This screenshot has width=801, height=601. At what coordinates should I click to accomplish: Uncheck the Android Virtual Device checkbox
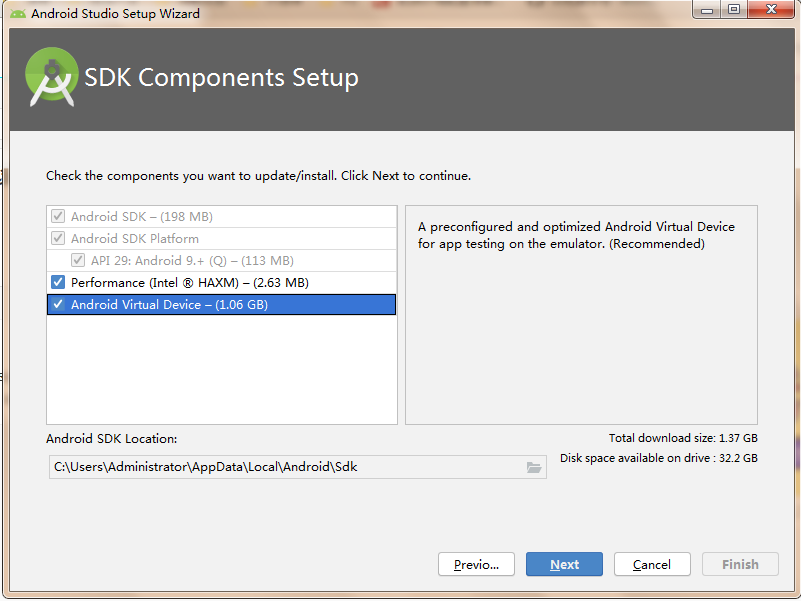58,305
